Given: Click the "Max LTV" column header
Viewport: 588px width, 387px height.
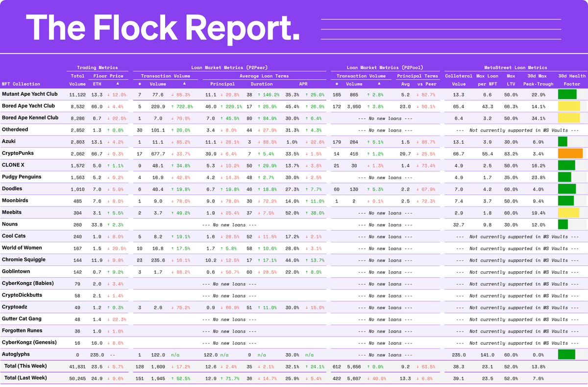Looking at the screenshot, I should [511, 80].
